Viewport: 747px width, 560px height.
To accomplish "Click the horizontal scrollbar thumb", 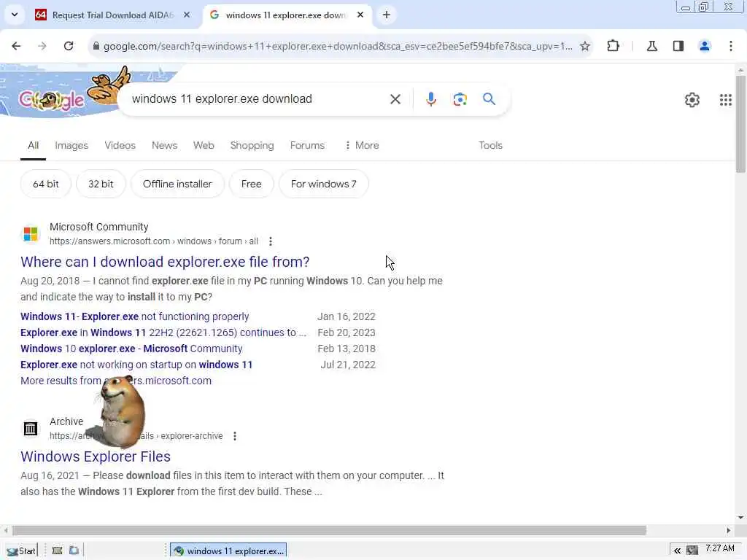I will coord(329,531).
